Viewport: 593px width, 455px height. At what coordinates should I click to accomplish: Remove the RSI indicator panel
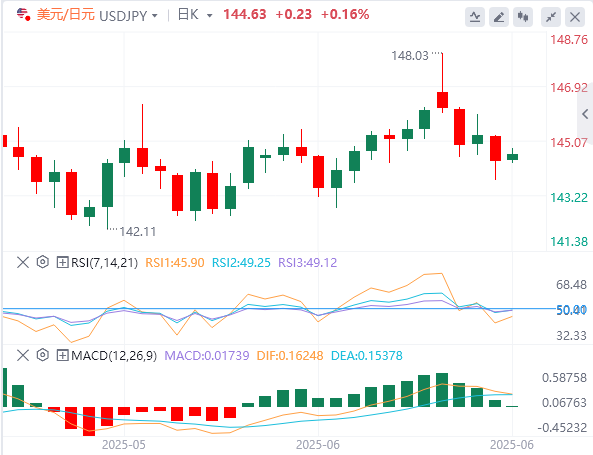click(x=23, y=262)
